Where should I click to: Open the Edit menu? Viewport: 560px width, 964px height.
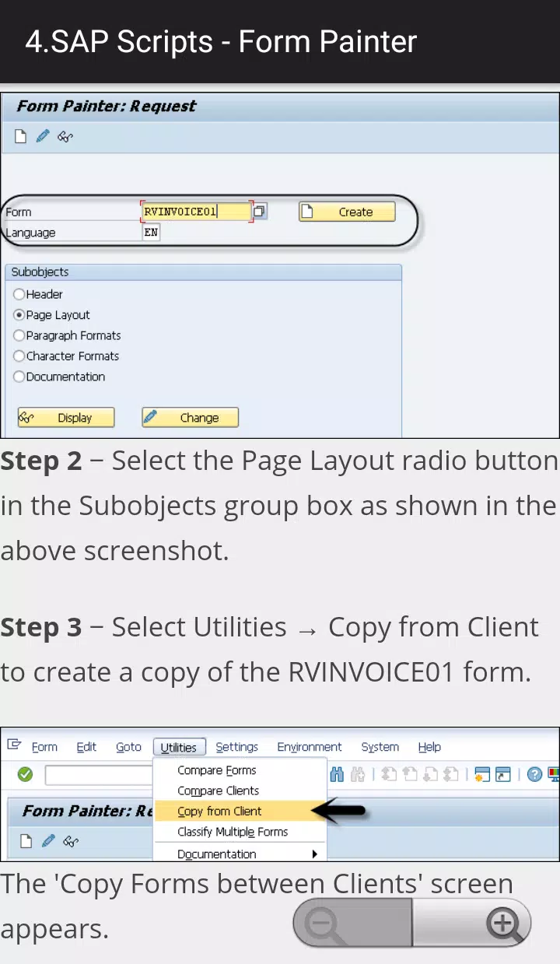pos(86,747)
